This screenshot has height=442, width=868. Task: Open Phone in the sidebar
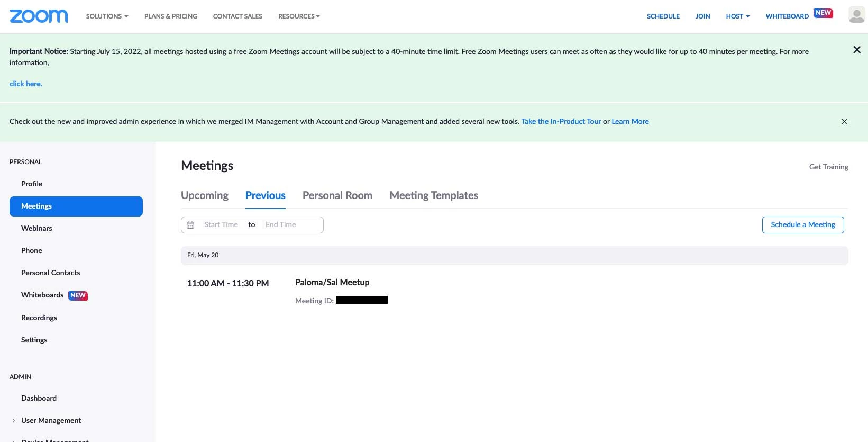click(x=32, y=250)
